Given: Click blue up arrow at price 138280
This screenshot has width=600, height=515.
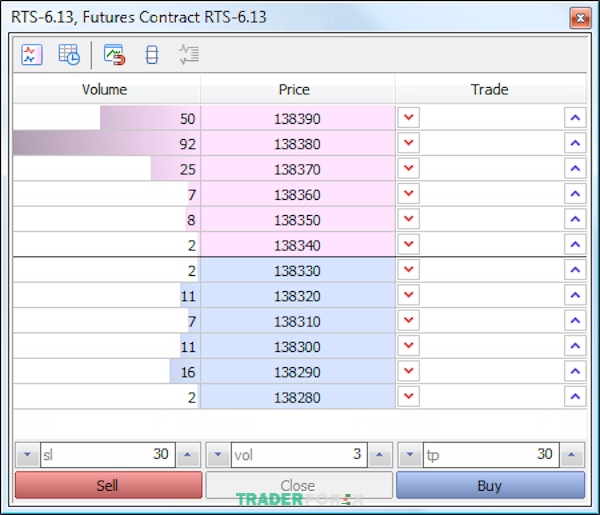Looking at the screenshot, I should point(575,396).
